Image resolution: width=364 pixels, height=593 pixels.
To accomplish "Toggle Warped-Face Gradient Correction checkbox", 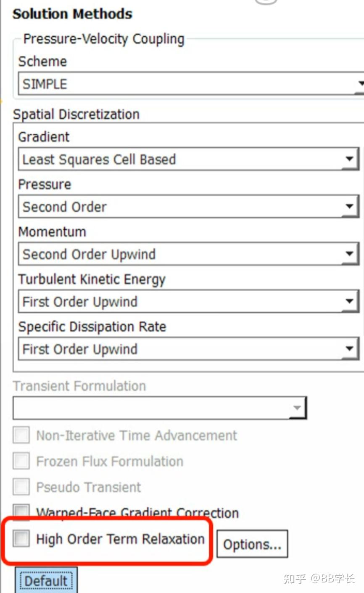I will tap(21, 511).
